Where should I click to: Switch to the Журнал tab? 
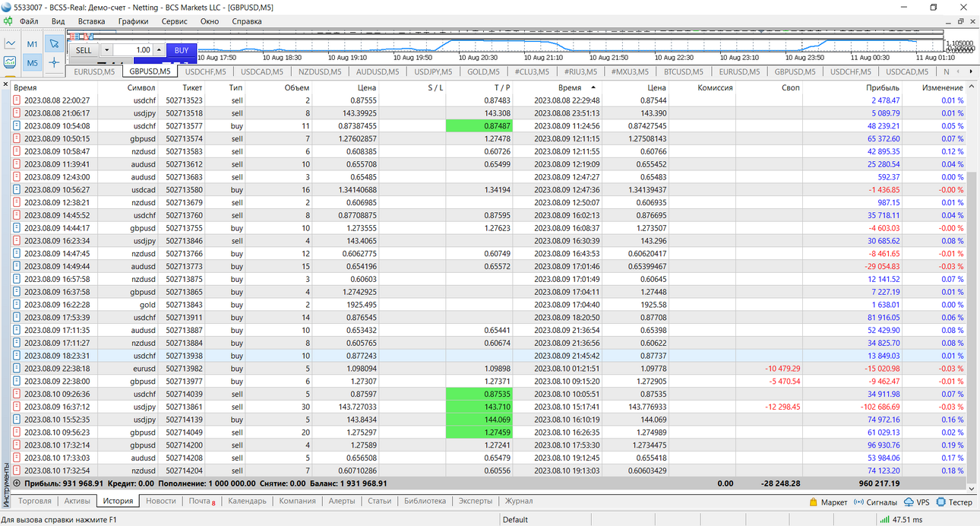pyautogui.click(x=519, y=501)
